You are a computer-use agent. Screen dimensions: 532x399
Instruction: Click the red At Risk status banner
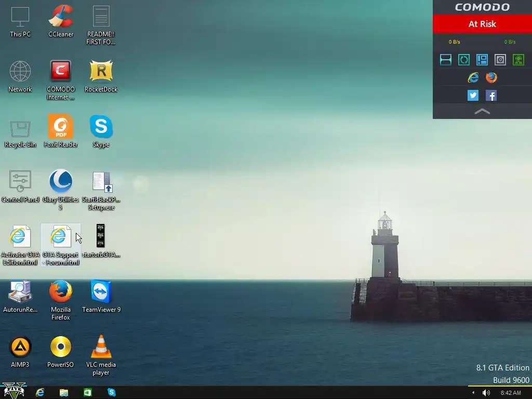click(x=482, y=24)
